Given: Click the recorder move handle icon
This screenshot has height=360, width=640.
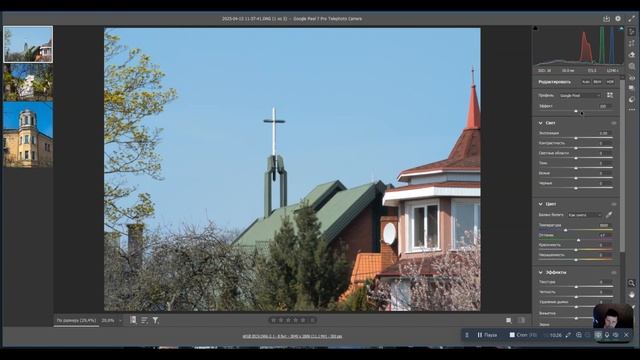Looking at the screenshot, I should point(467,335).
